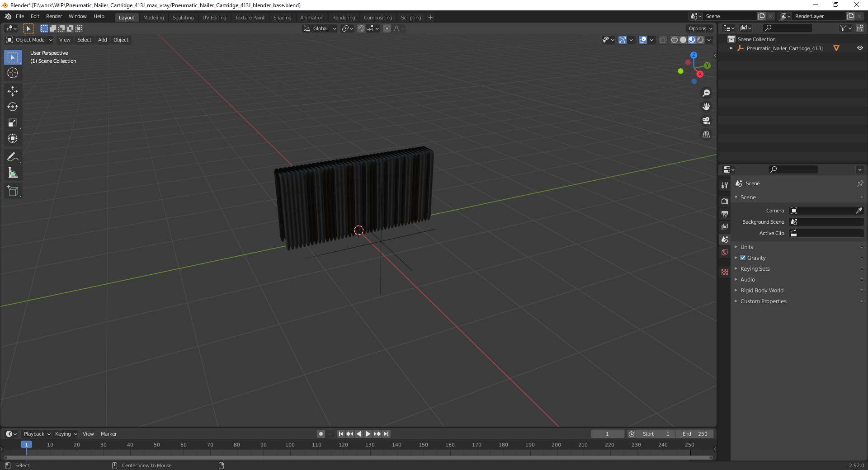868x470 pixels.
Task: Toggle viewport overlays display
Action: tap(643, 40)
